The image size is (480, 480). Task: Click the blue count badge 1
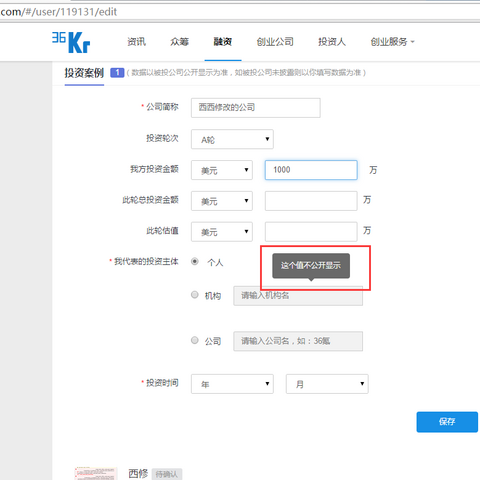(x=117, y=73)
